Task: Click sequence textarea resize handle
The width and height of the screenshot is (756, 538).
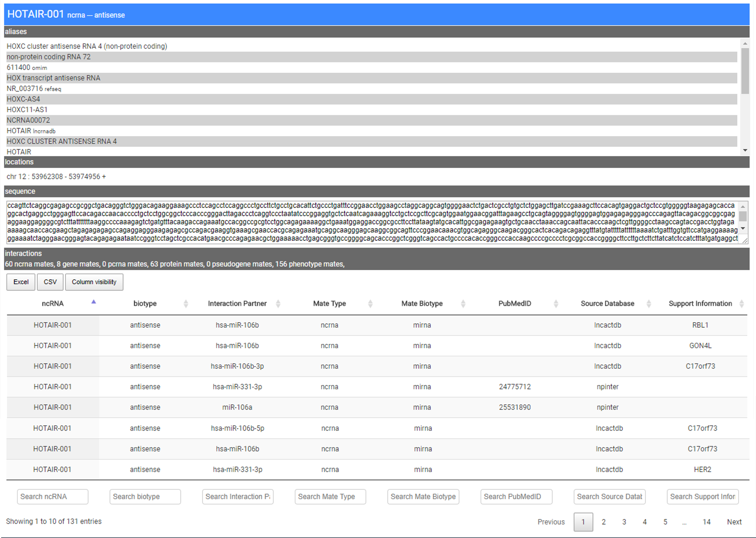Action: point(745,240)
